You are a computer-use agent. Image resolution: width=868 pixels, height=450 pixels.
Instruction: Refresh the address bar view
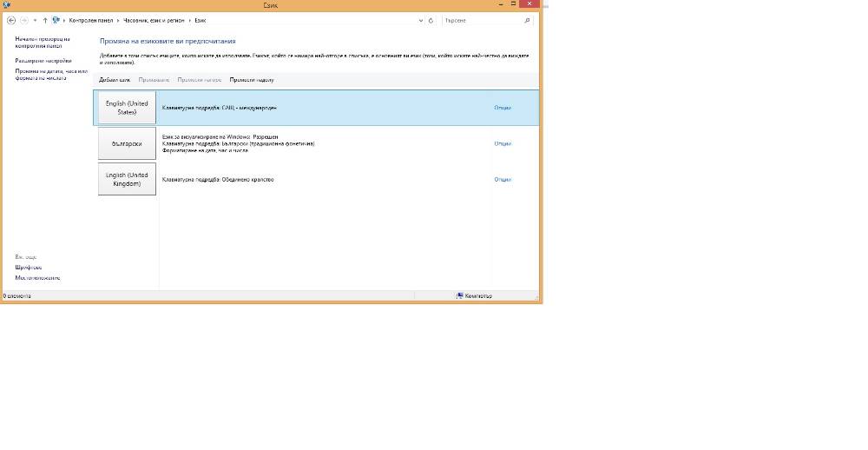pyautogui.click(x=431, y=21)
